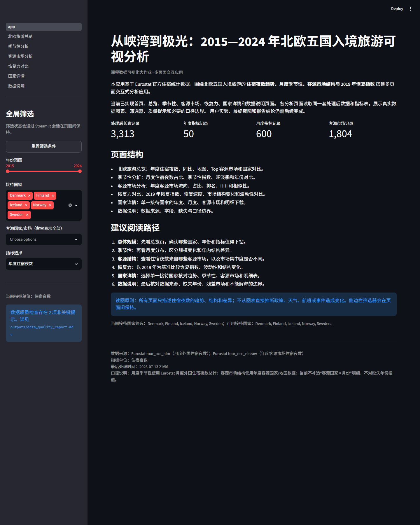Click the 建议阅读路径 section heading
The image size is (420, 525).
point(135,228)
